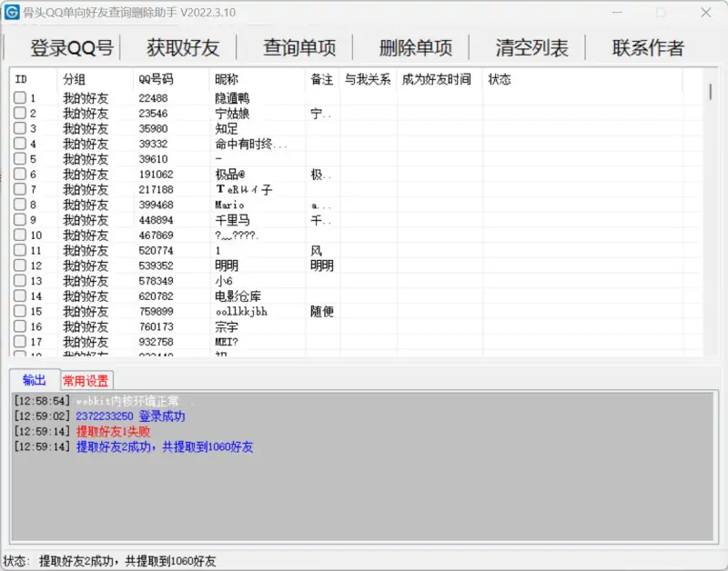Click the 删除单项 button

click(414, 47)
